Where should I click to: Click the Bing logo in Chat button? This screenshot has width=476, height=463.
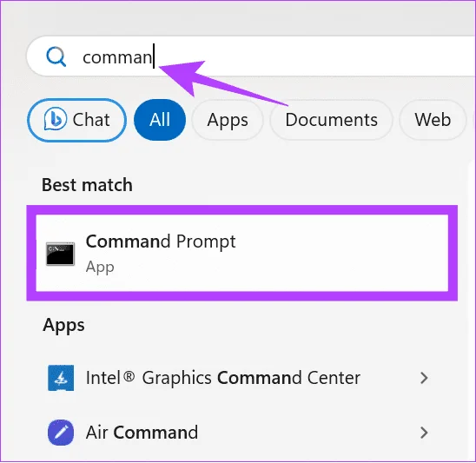(56, 119)
